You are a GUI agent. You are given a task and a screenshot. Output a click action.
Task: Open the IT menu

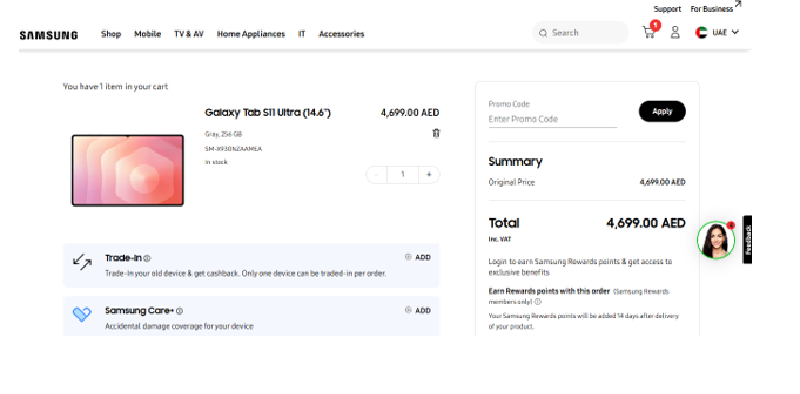(x=302, y=34)
